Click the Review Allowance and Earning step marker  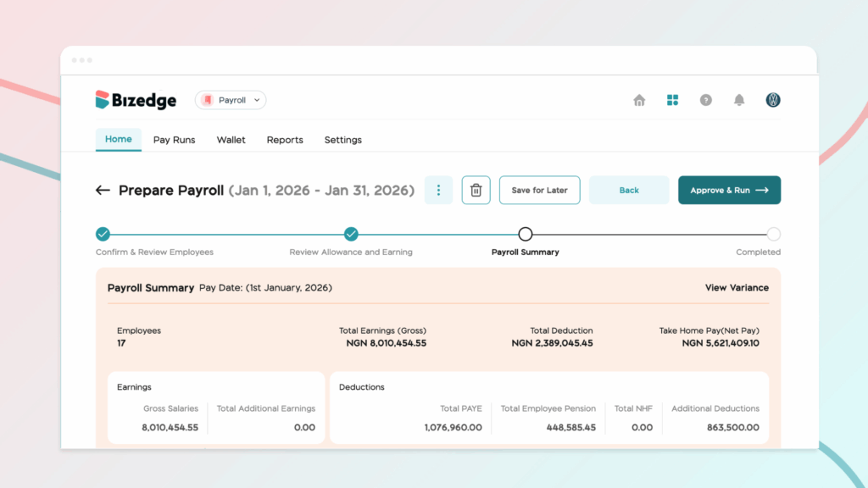point(351,235)
